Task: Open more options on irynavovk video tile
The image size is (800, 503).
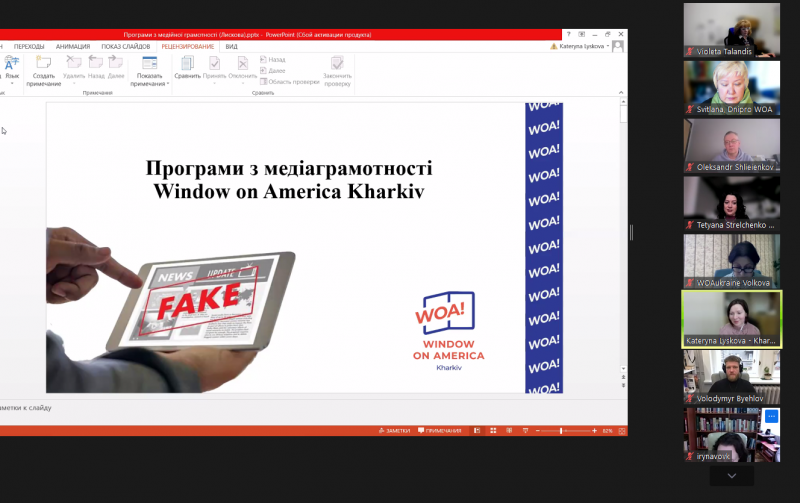Action: (771, 416)
